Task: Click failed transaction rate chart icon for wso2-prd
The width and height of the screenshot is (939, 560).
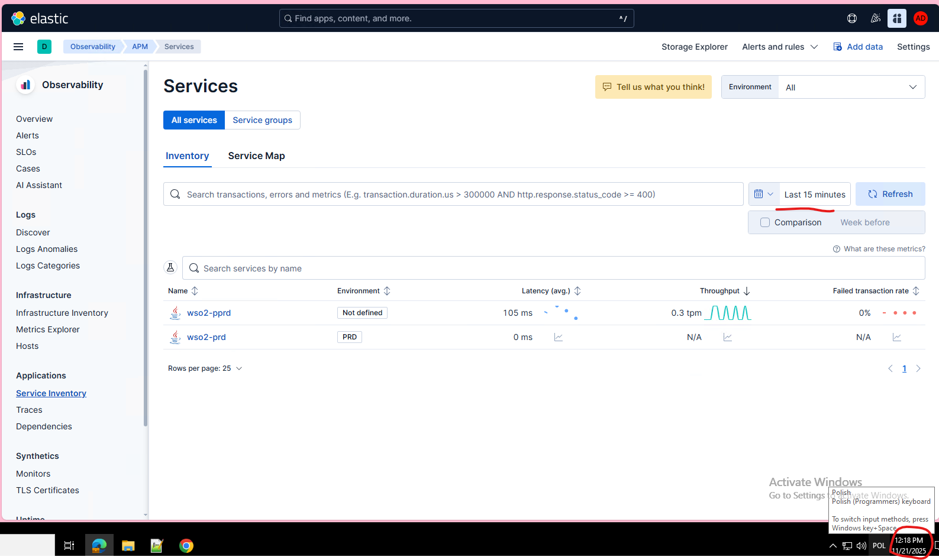Action: 897,337
